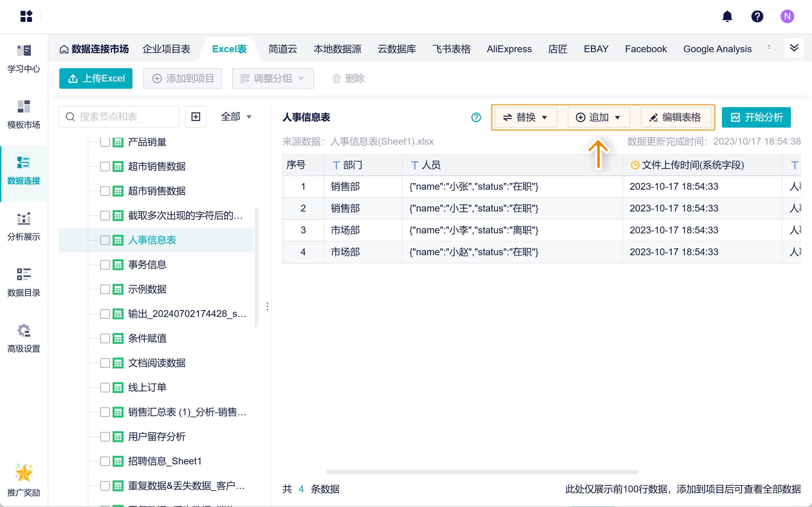Screen dimensions: 812x507
Task: Click the panel resize handle dots
Action: [267, 306]
